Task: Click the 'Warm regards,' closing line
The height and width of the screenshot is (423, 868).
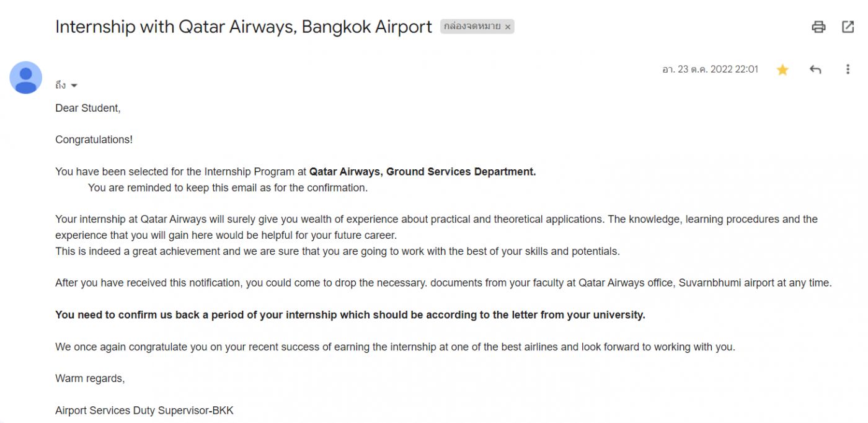Action: pos(90,378)
